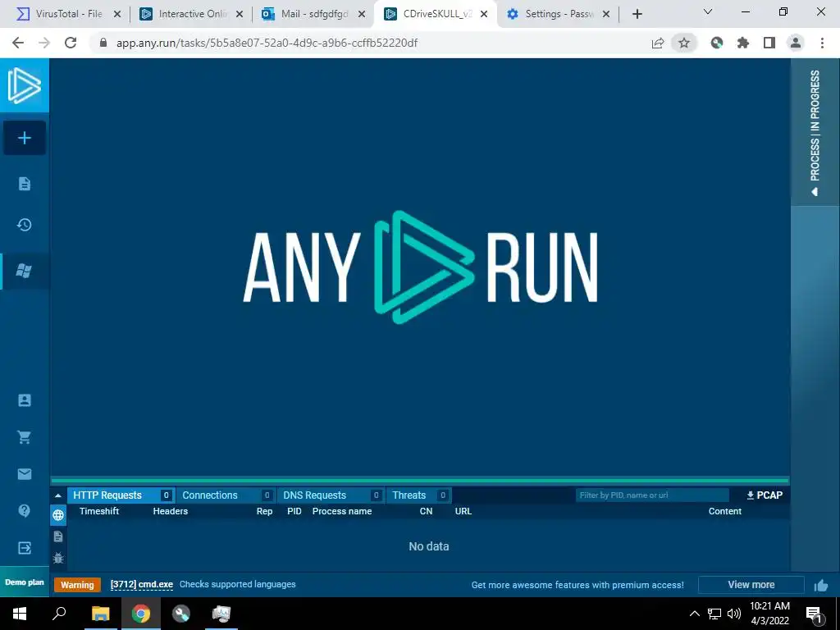The width and height of the screenshot is (840, 630).
Task: Click the globe extension icon in toolbar
Action: pos(717,43)
